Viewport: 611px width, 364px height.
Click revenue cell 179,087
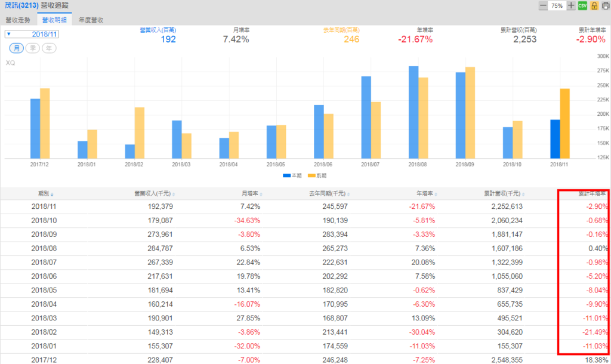point(160,221)
